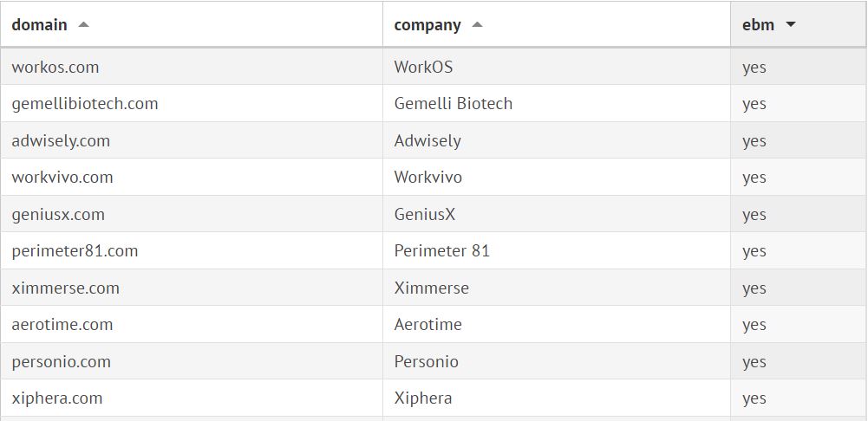Click the ebm column header label
The width and height of the screenshot is (868, 421).
(758, 25)
